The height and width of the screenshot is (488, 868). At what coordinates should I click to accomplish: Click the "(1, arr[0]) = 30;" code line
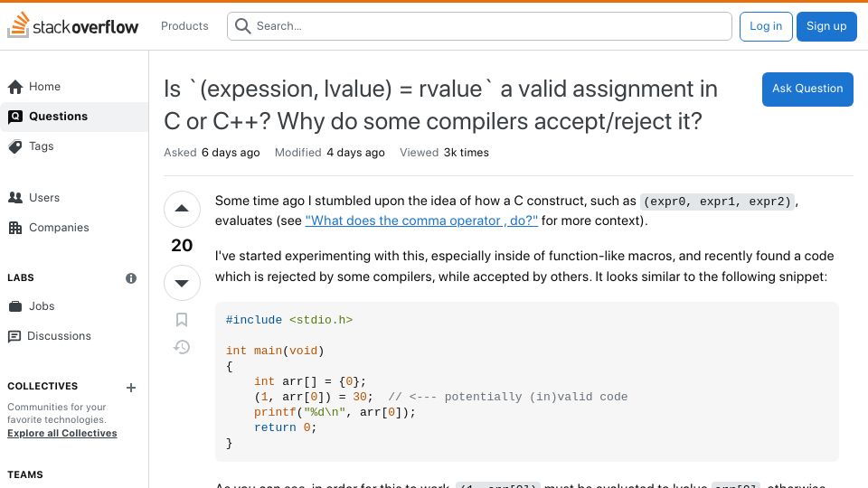click(x=314, y=397)
